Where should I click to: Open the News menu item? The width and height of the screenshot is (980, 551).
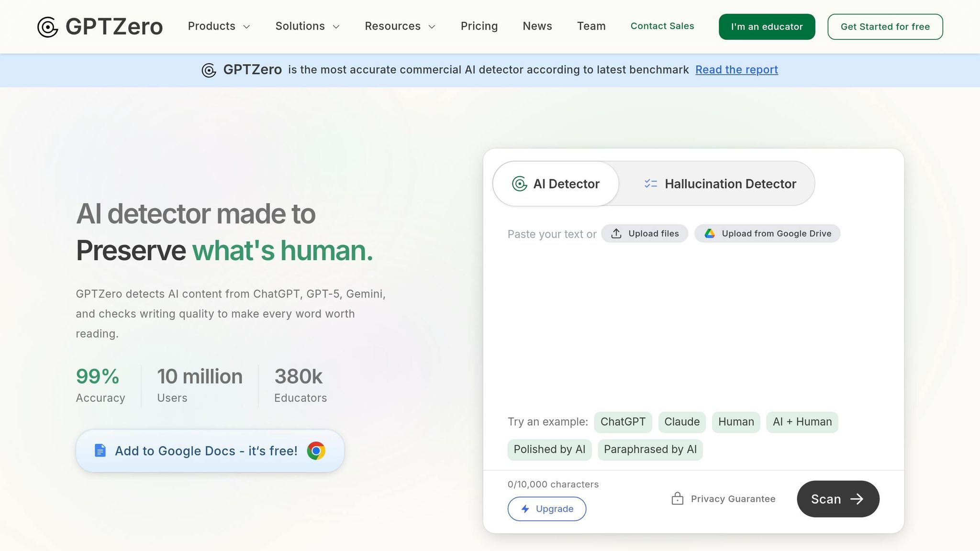coord(537,26)
